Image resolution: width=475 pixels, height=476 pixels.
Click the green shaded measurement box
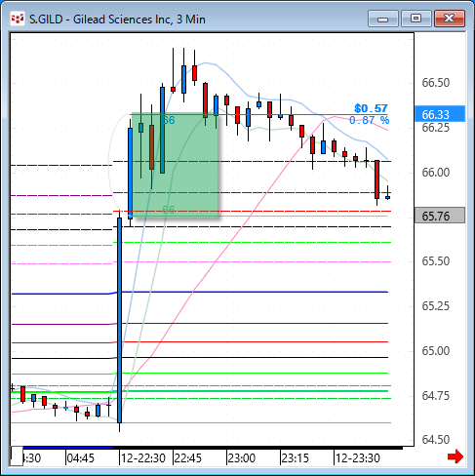(x=175, y=165)
